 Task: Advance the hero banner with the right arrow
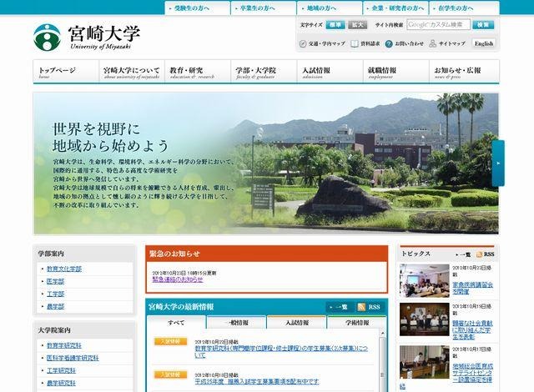pos(498,163)
